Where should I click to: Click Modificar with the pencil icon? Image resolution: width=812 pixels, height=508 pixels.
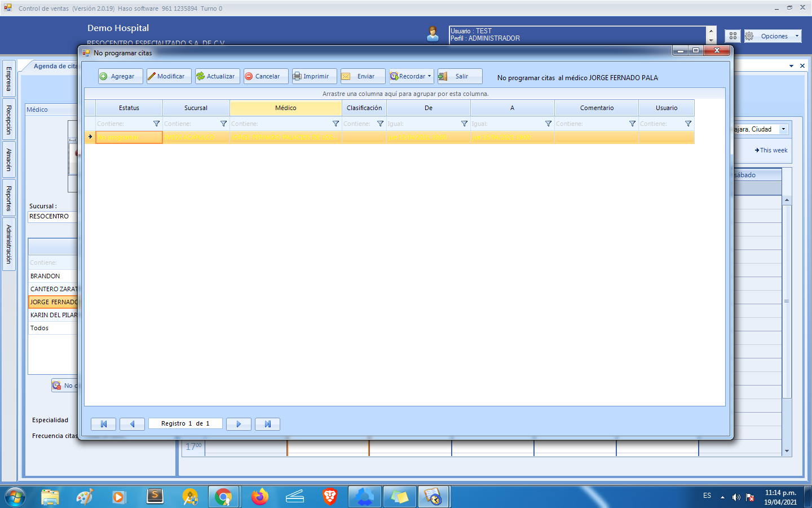[x=169, y=76]
